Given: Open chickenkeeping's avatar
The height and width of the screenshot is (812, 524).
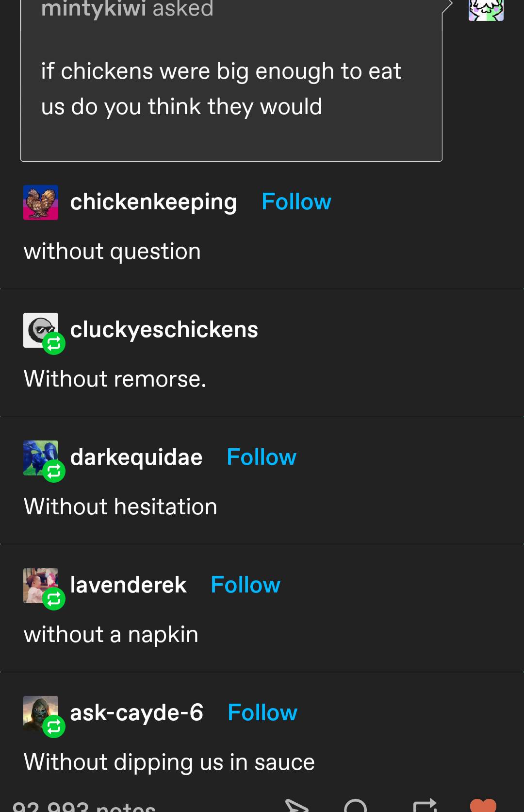Looking at the screenshot, I should (x=41, y=203).
